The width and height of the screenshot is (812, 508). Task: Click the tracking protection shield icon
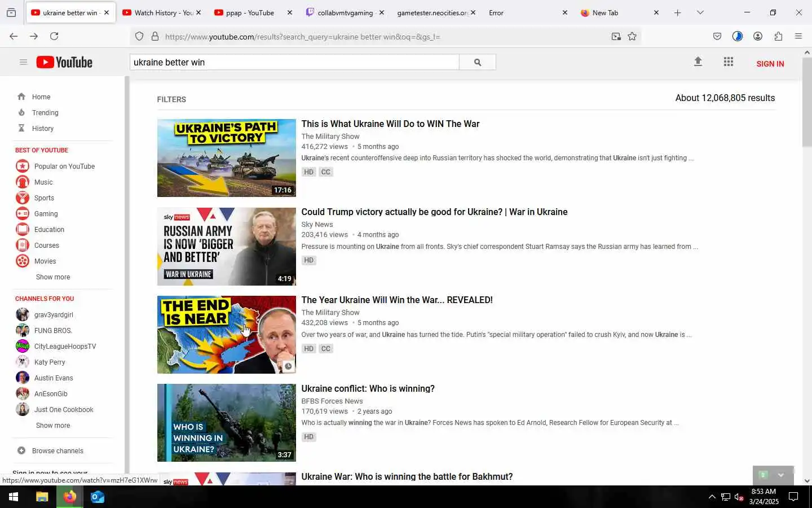139,37
